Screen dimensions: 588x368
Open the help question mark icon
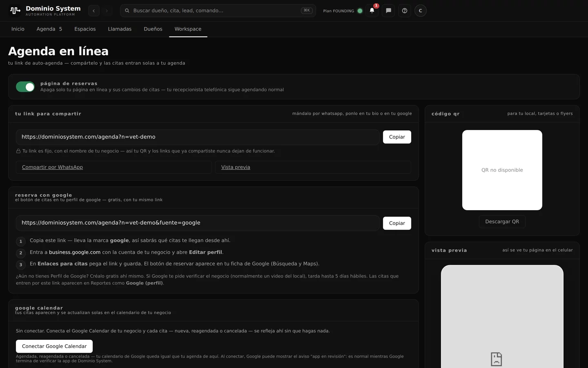tap(405, 11)
